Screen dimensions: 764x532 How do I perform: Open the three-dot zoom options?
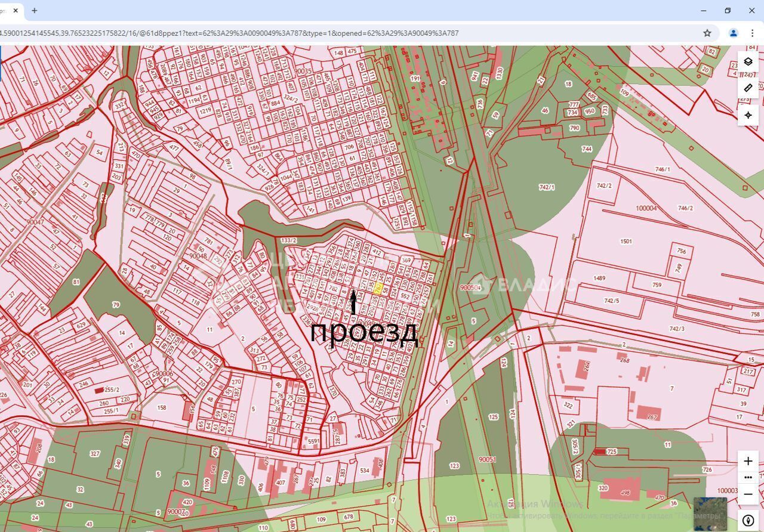coord(748,477)
